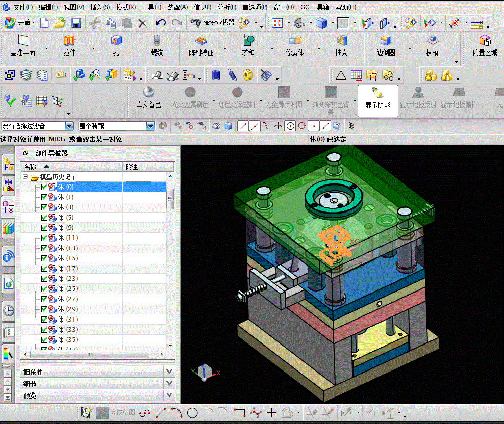
Task: Uncheck the 体 (1) checkbox
Action: (x=44, y=197)
